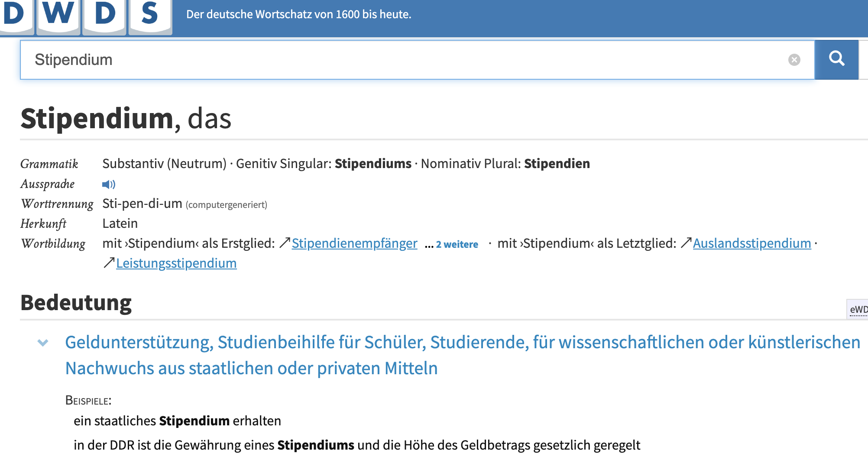Viewport: 868px width, 460px height.
Task: Clear the search field with the X icon
Action: pos(794,60)
